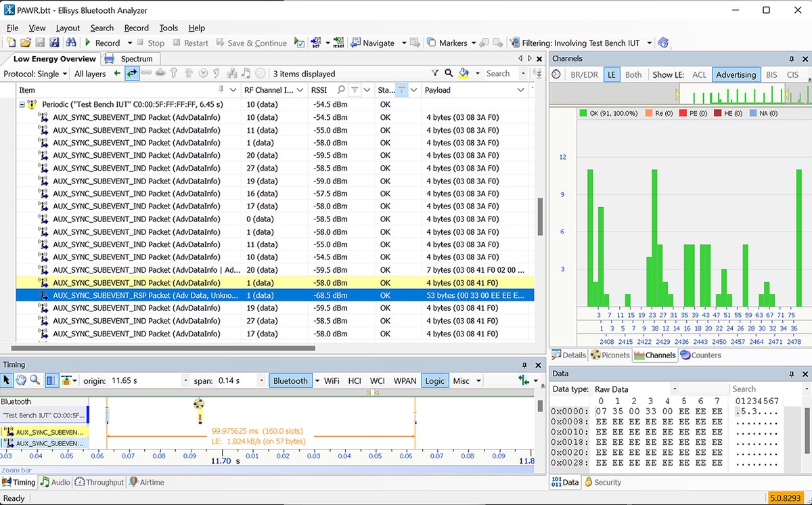Click the overview Search field

[x=501, y=73]
